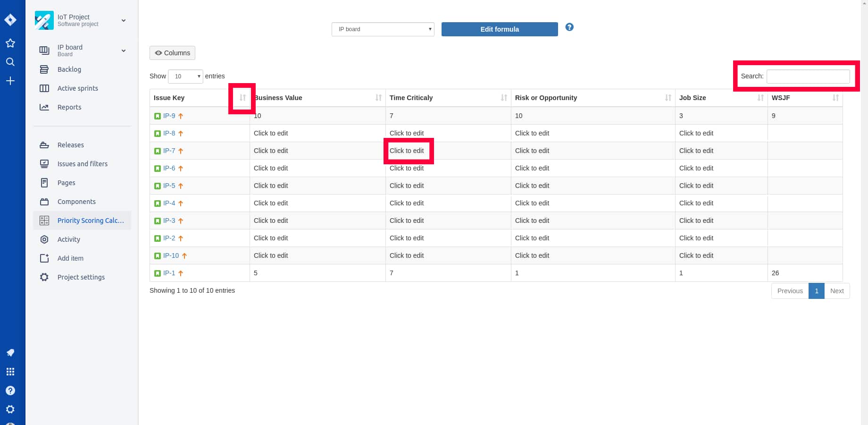Sort the table by Risk or Opportunity

tap(668, 98)
